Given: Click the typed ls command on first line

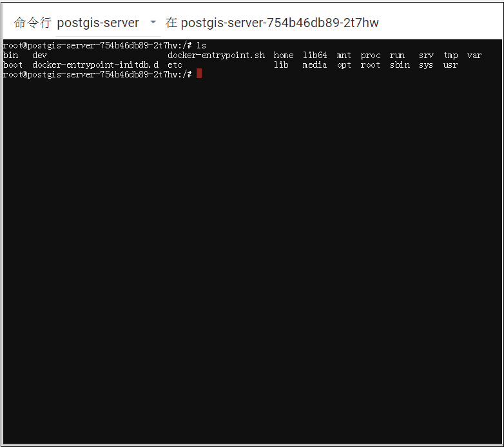Looking at the screenshot, I should (x=202, y=46).
